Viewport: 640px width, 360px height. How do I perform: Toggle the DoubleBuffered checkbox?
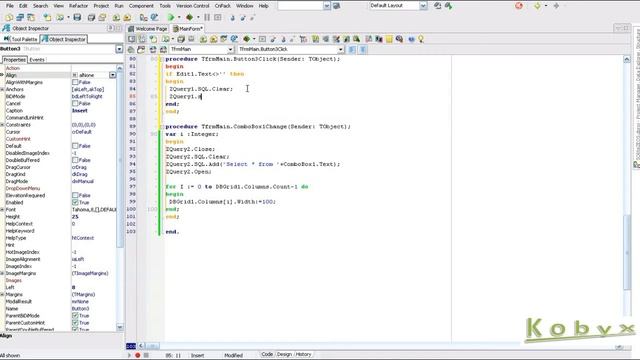pyautogui.click(x=75, y=160)
